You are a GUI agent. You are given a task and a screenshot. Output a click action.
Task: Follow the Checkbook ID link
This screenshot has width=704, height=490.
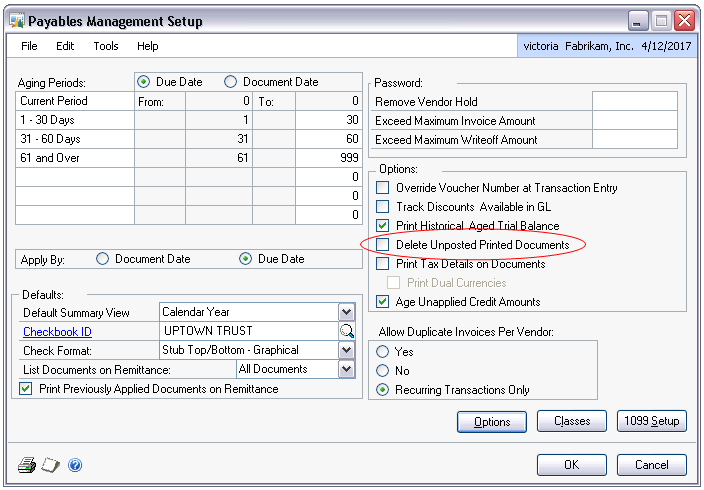58,331
